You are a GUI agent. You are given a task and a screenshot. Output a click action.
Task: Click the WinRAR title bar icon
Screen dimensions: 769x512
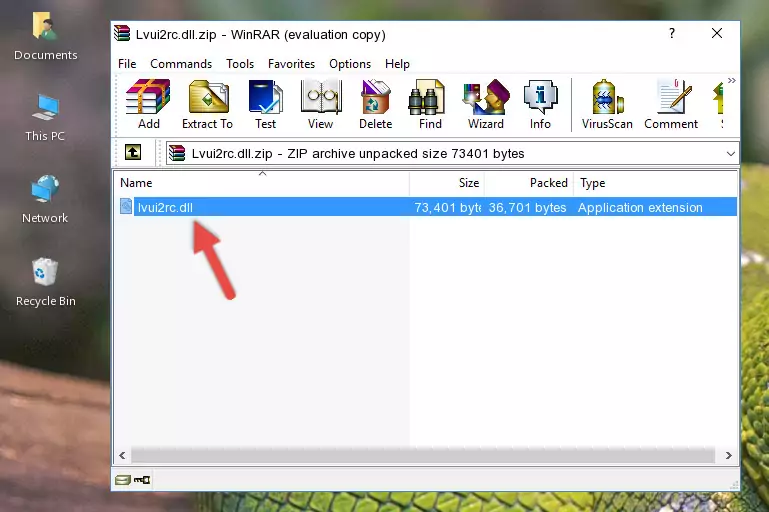coord(122,34)
